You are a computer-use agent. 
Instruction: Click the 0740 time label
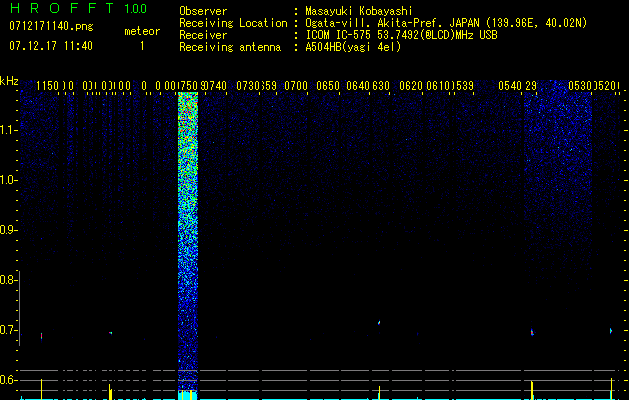(x=215, y=86)
